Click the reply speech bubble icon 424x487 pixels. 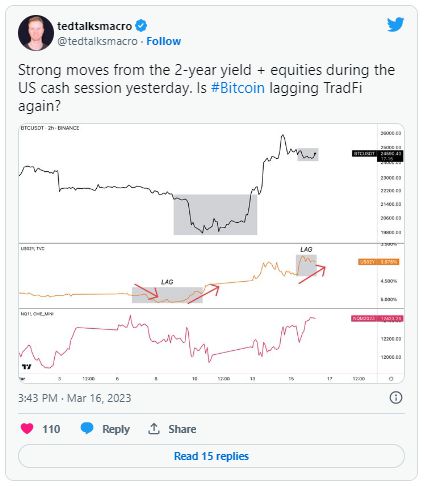tap(87, 428)
